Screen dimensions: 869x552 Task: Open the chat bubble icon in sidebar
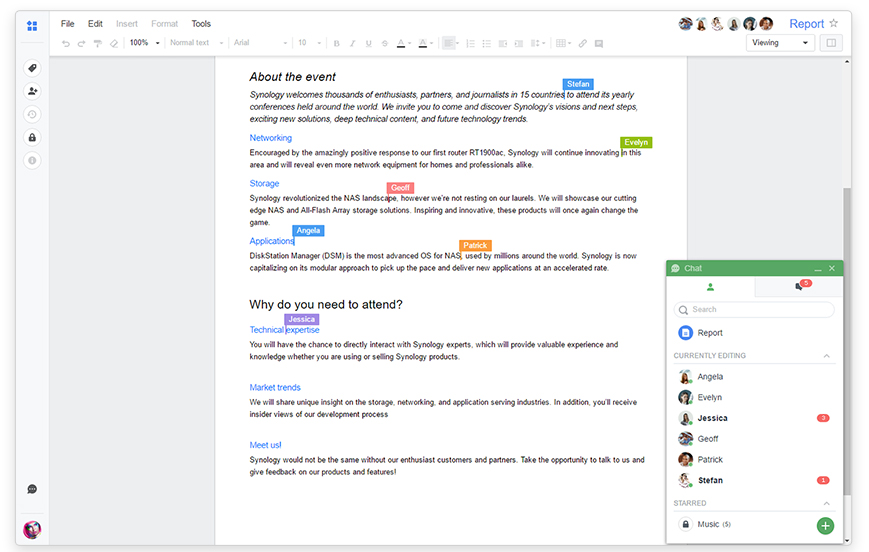(32, 489)
